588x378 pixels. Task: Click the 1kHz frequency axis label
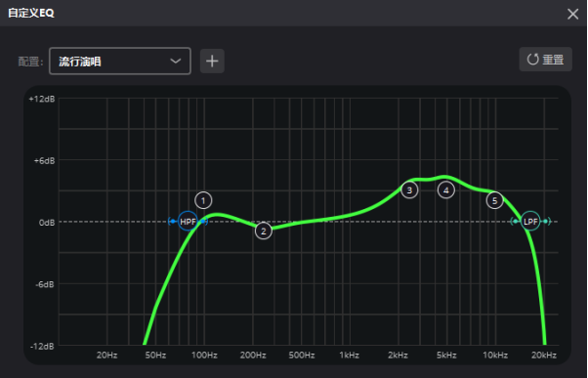click(x=350, y=355)
